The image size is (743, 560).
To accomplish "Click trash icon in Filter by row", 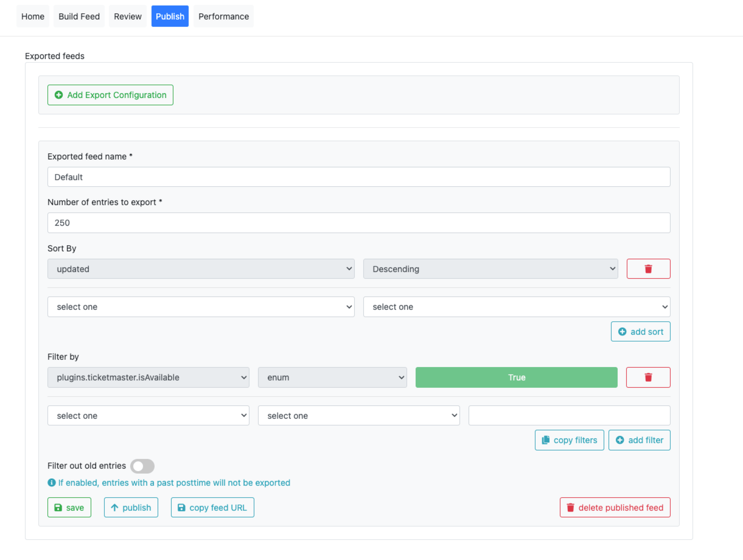I will click(648, 377).
